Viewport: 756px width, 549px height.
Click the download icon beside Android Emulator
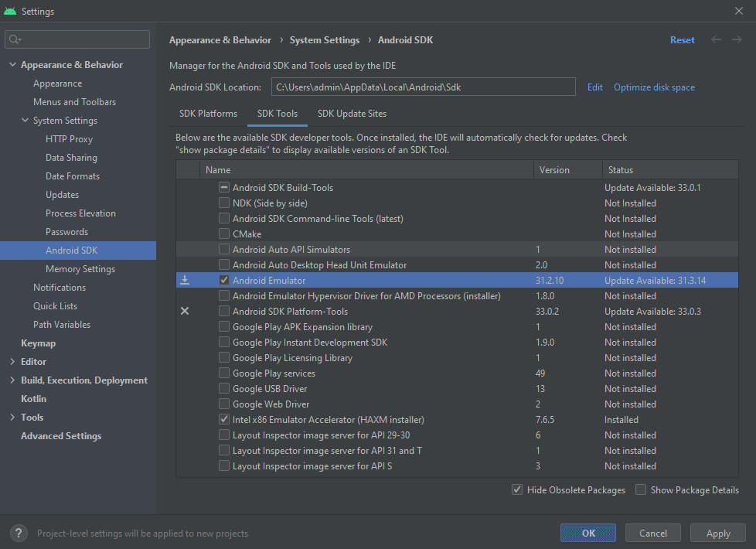pos(185,280)
